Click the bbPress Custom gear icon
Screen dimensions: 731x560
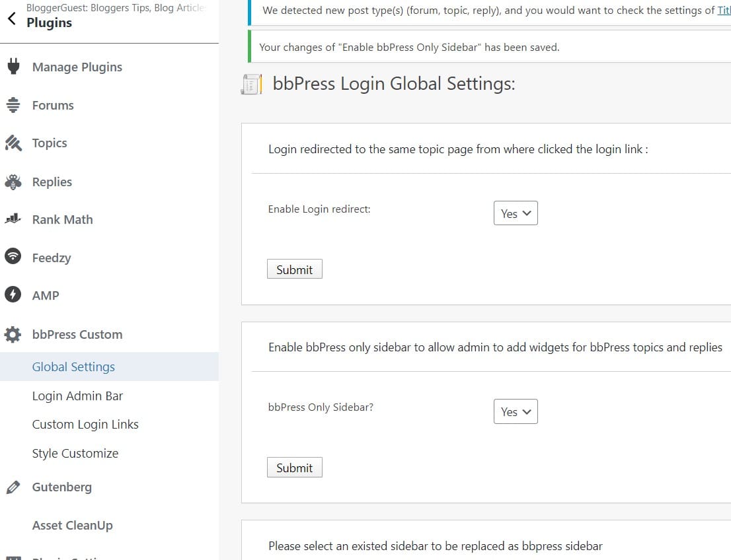13,334
